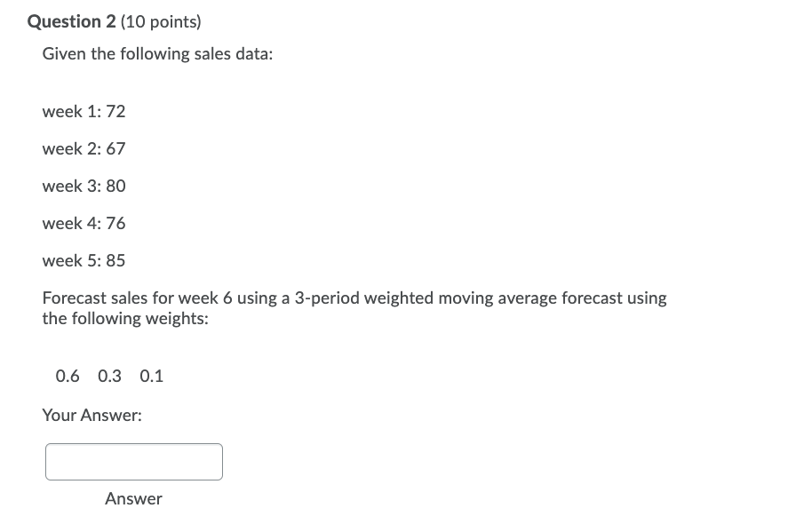Click the "week 1: 72" line
The image size is (788, 532).
click(84, 111)
